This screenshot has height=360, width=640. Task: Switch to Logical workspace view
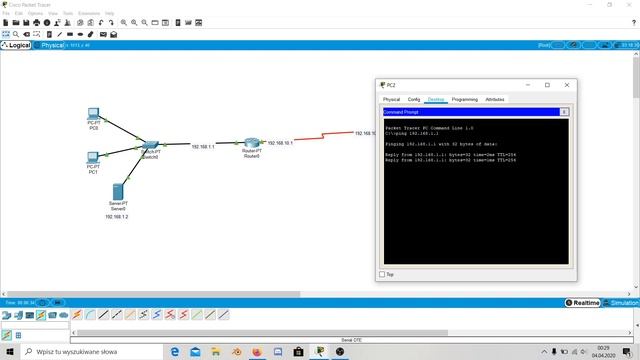pos(16,45)
